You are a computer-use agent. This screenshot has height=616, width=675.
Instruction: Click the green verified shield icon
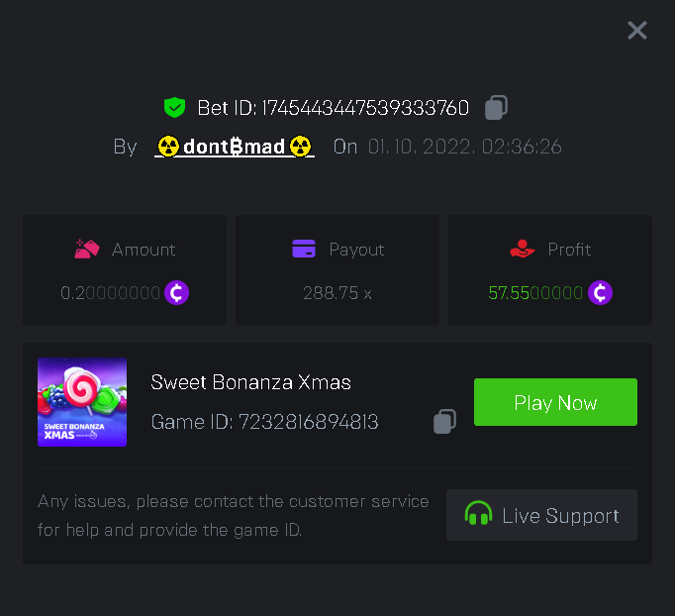tap(175, 107)
